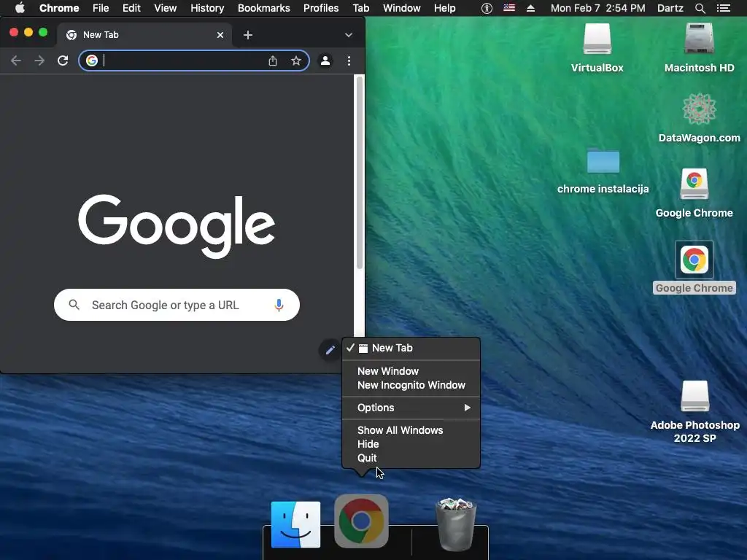Choose New Incognito Window in dock menu
This screenshot has height=560, width=747.
[x=411, y=385]
